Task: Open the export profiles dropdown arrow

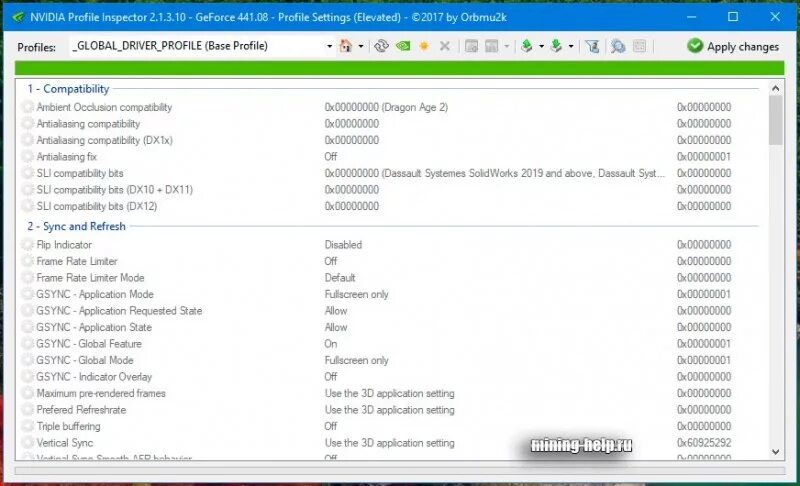Action: pyautogui.click(x=541, y=46)
